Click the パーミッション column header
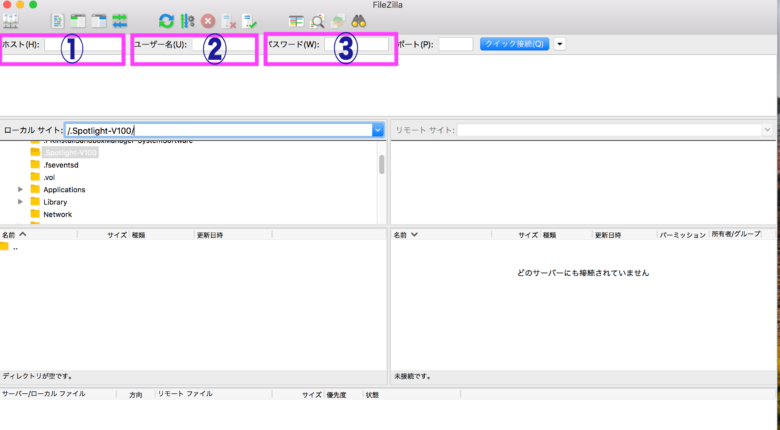Screen dimensions: 780x430 coord(682,234)
